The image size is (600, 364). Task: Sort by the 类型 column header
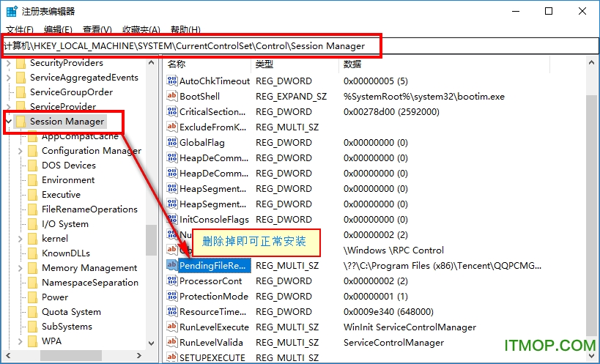(x=264, y=64)
